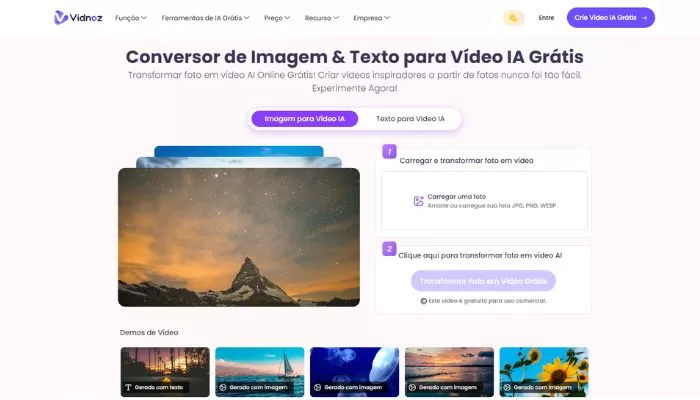The height and width of the screenshot is (400, 700).
Task: Click the image icon on sailboat demo
Action: tap(223, 386)
